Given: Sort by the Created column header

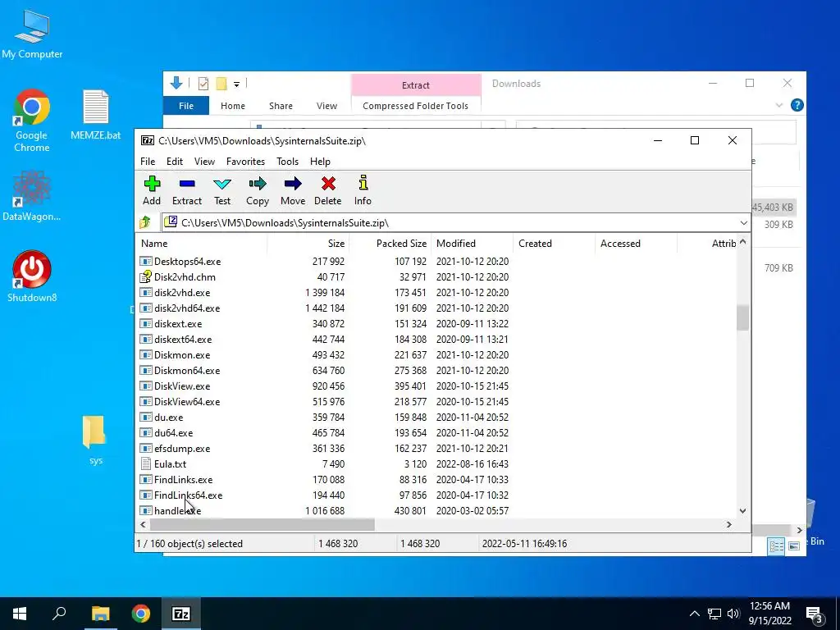Looking at the screenshot, I should (x=554, y=243).
